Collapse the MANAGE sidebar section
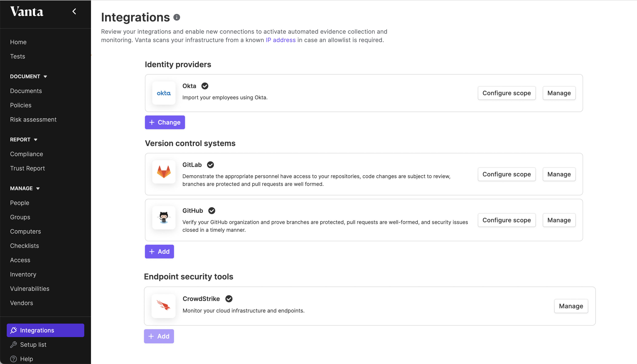The height and width of the screenshot is (364, 637). (x=38, y=189)
